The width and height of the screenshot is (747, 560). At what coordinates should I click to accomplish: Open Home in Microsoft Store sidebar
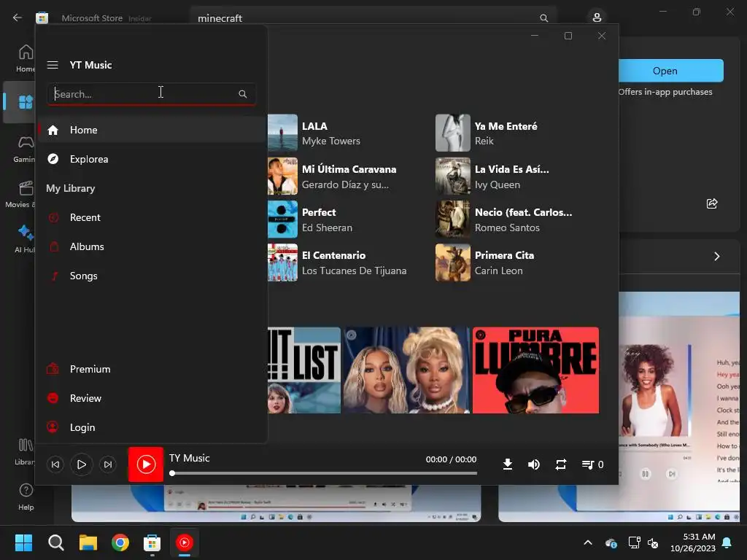(x=26, y=58)
